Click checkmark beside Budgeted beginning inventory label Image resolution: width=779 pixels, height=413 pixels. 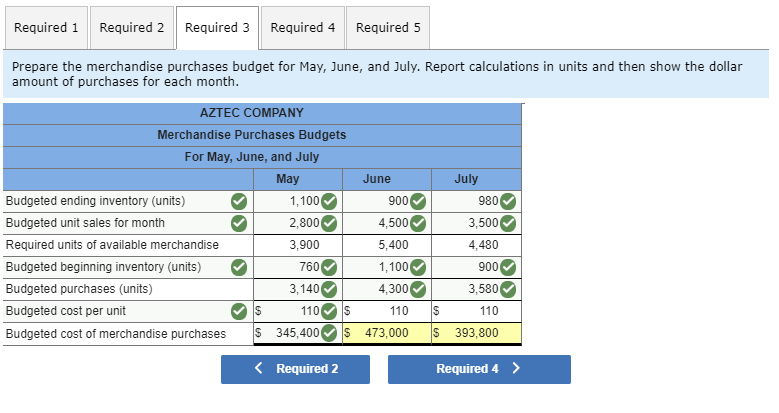[239, 267]
